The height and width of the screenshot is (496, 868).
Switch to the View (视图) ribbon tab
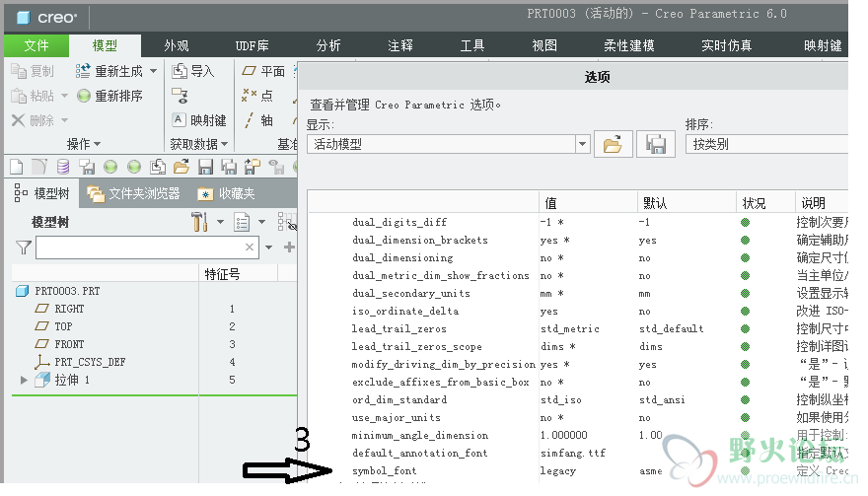tap(544, 45)
